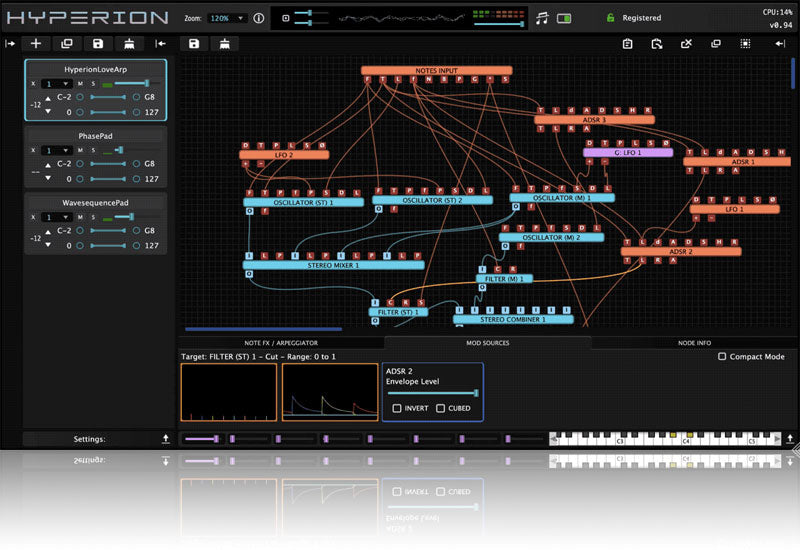Open PhasePad channel dropdown
This screenshot has height=550, width=800.
pyautogui.click(x=57, y=151)
